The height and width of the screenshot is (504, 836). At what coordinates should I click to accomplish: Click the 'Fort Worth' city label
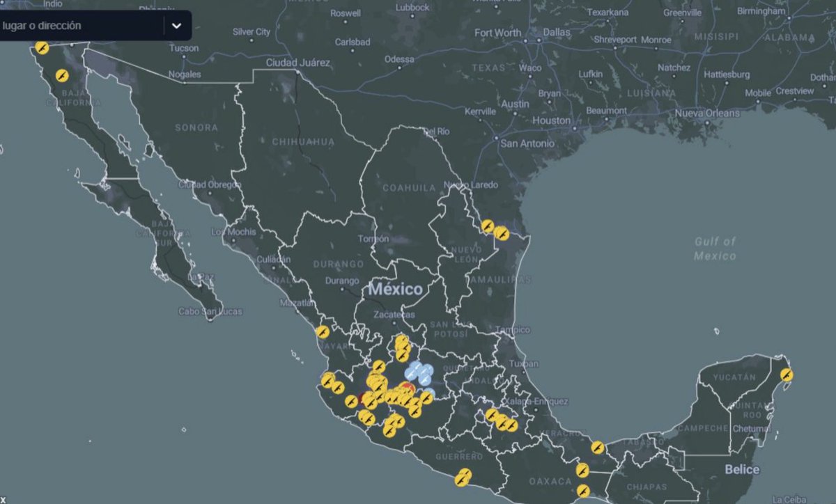click(x=497, y=32)
